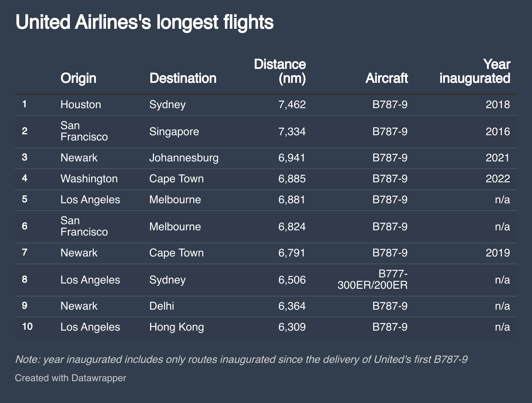Click the footnote about year inaugurated

click(241, 359)
